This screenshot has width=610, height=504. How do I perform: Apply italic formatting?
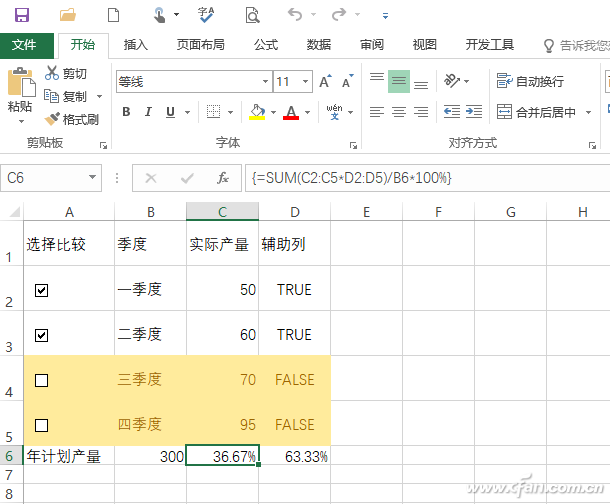tap(148, 112)
